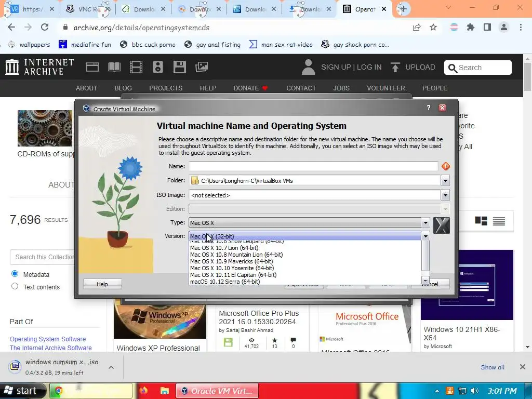Image resolution: width=532 pixels, height=399 pixels.
Task: Open file explorer from the taskbar
Action: 165,391
